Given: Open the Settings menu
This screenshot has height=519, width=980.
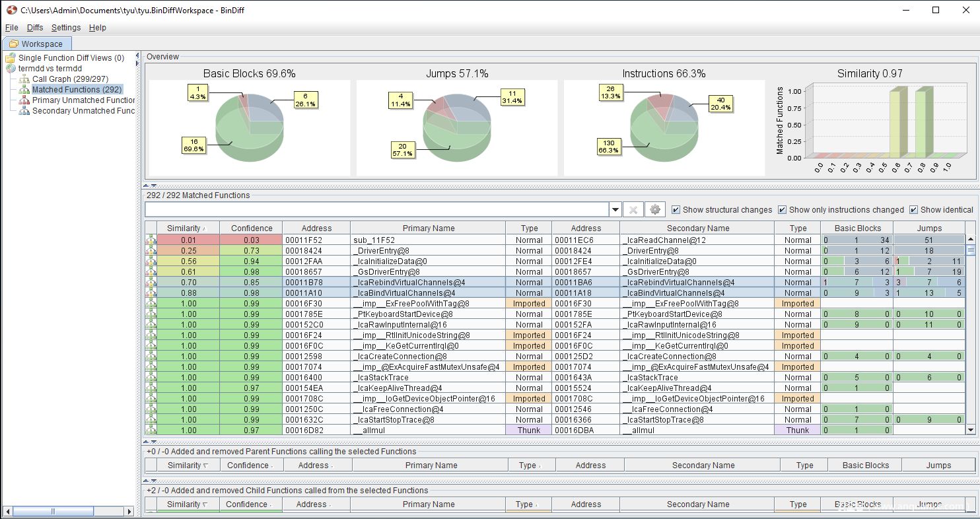Looking at the screenshot, I should point(66,28).
